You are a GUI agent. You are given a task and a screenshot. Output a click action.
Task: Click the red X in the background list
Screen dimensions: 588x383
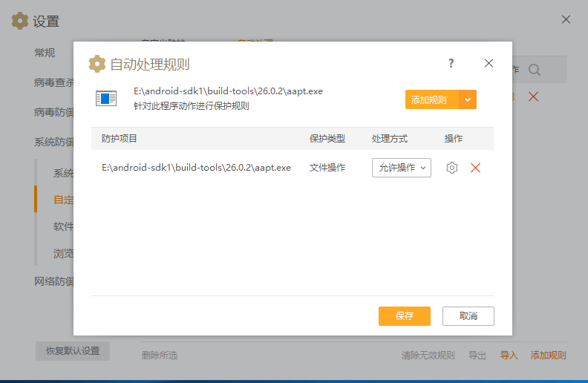[x=533, y=96]
